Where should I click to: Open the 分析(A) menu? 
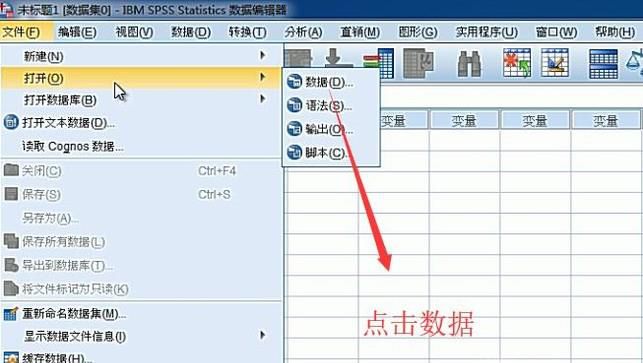point(303,32)
